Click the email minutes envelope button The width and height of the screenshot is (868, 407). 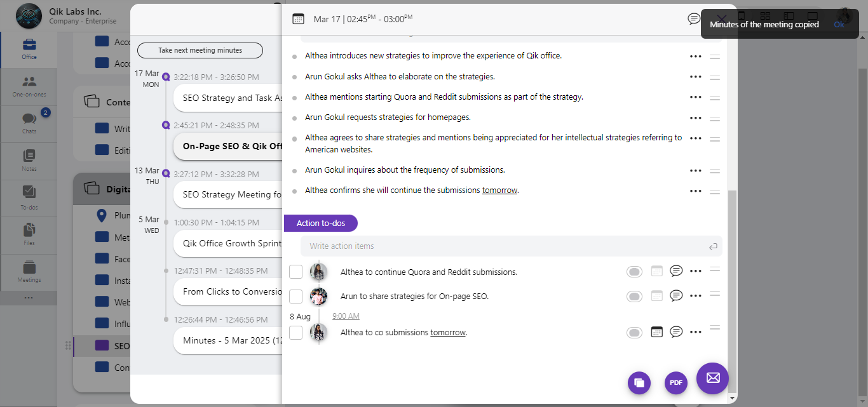(x=712, y=378)
